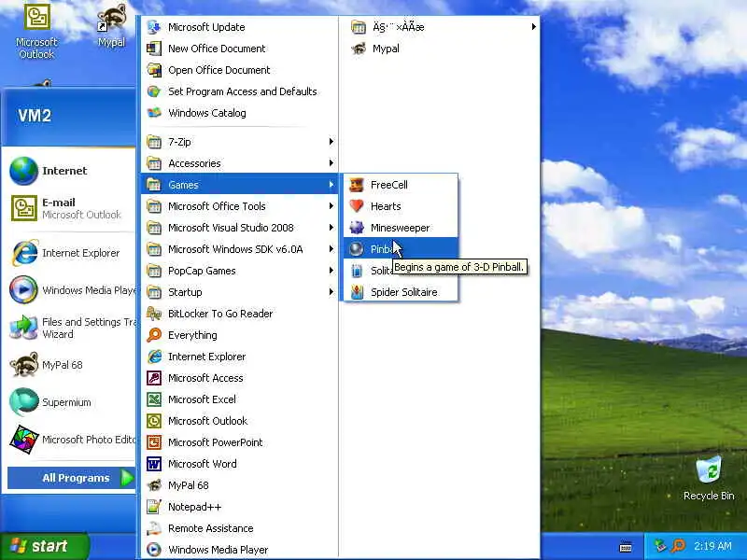The image size is (747, 560).
Task: Open the Open Office Document icon
Action: pos(153,70)
